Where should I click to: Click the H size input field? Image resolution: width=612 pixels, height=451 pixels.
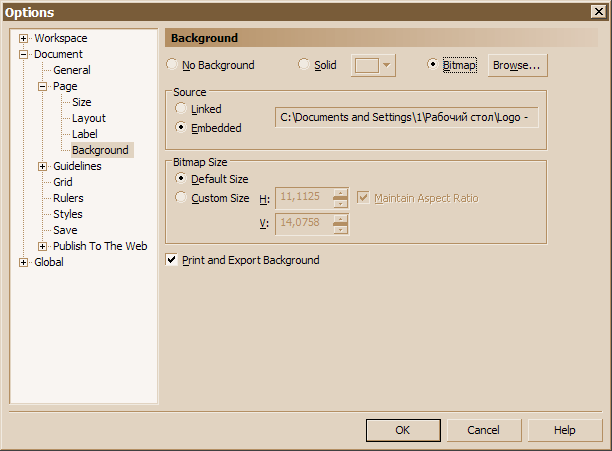click(304, 199)
